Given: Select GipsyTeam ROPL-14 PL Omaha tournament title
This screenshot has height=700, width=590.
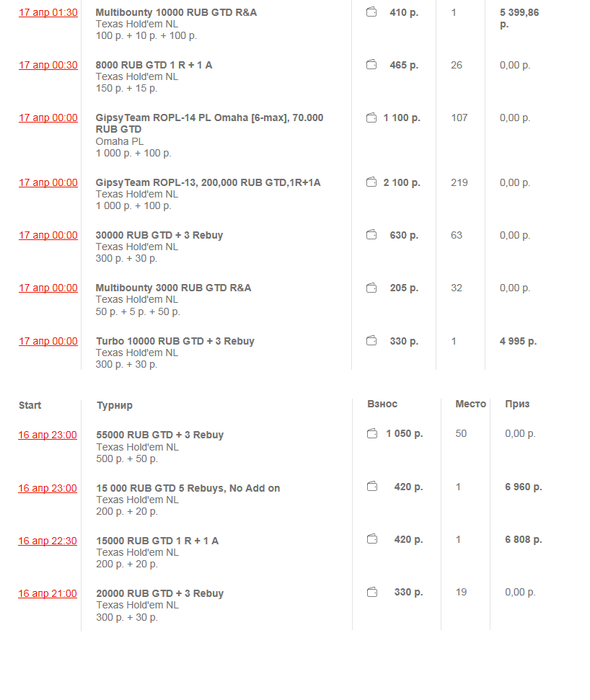Looking at the screenshot, I should click(x=209, y=123).
